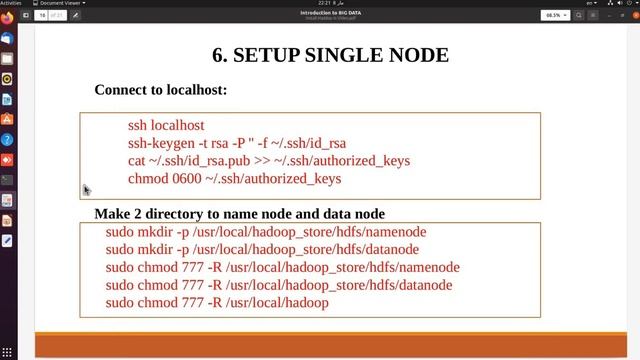
Task: Click the mkdir datanode command line
Action: point(262,249)
